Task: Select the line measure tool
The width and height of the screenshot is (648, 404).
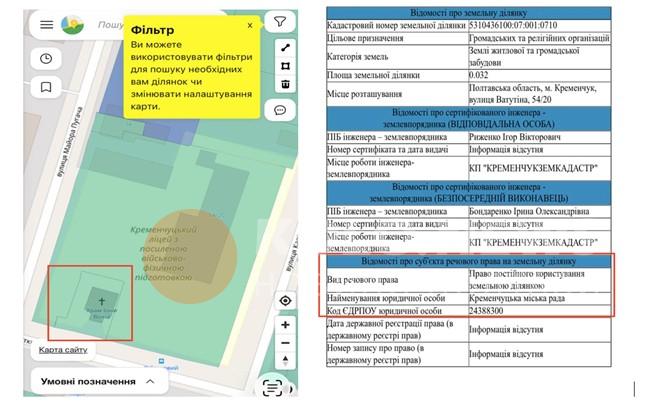Action: click(x=285, y=47)
